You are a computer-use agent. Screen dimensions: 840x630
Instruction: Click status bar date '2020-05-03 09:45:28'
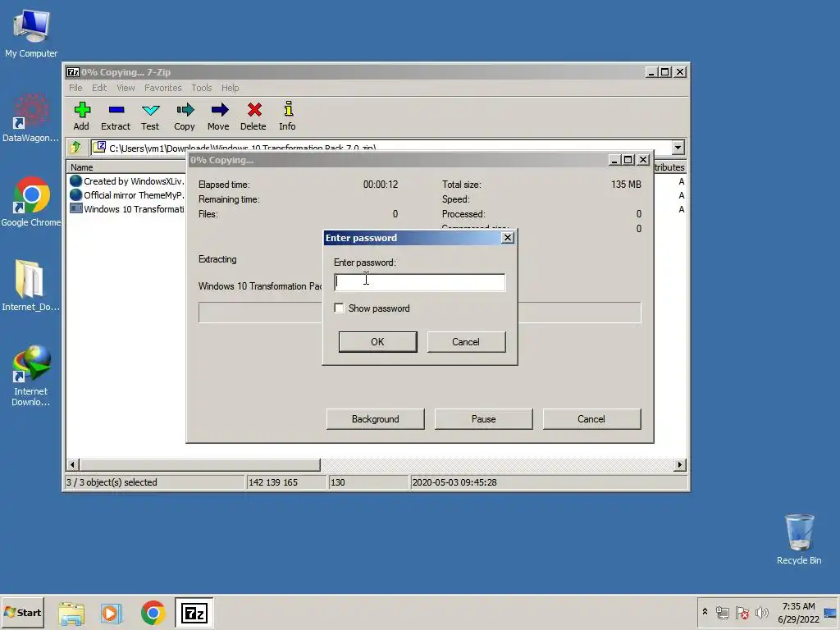coord(454,482)
